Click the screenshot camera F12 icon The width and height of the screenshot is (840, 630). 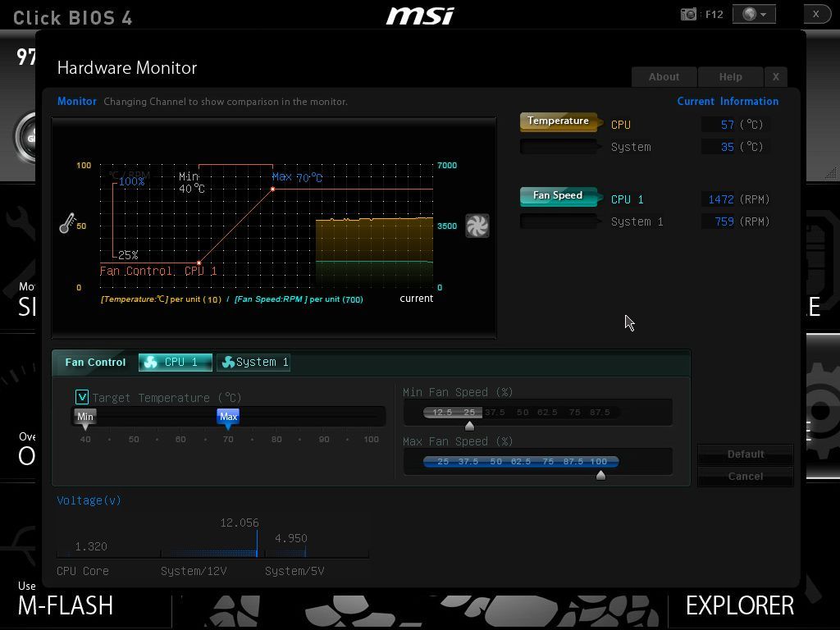(x=688, y=14)
